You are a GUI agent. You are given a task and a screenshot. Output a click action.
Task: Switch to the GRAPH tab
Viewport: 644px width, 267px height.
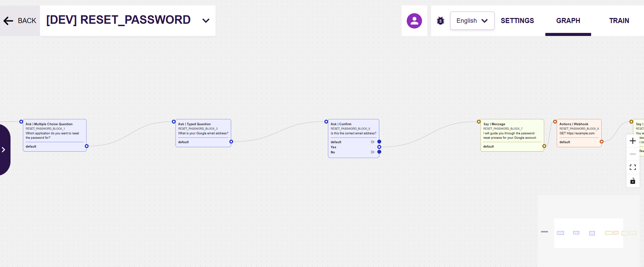point(568,21)
